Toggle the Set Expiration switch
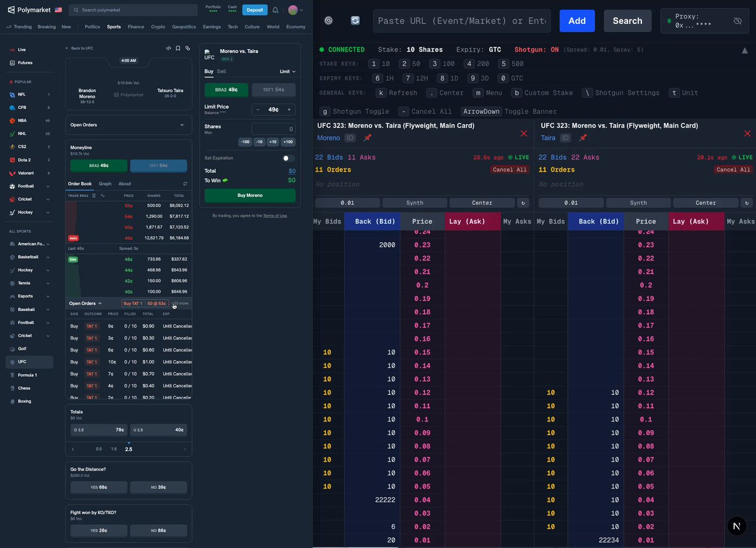 pos(289,158)
